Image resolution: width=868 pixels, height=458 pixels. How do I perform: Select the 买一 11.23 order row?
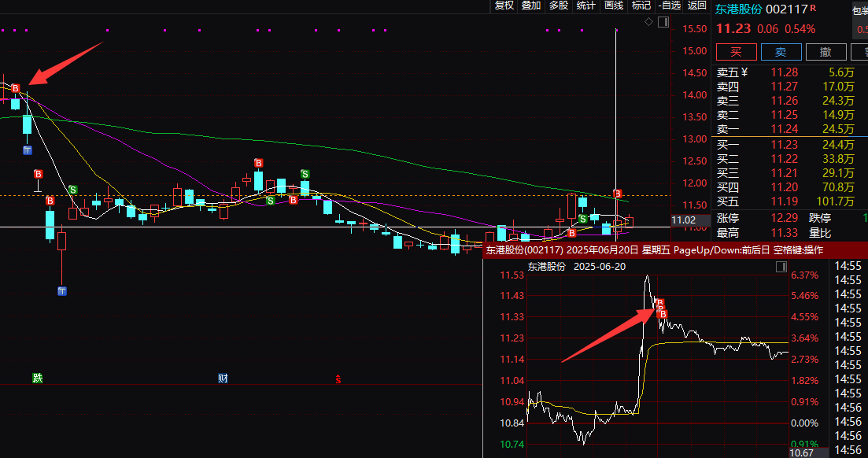(785, 145)
